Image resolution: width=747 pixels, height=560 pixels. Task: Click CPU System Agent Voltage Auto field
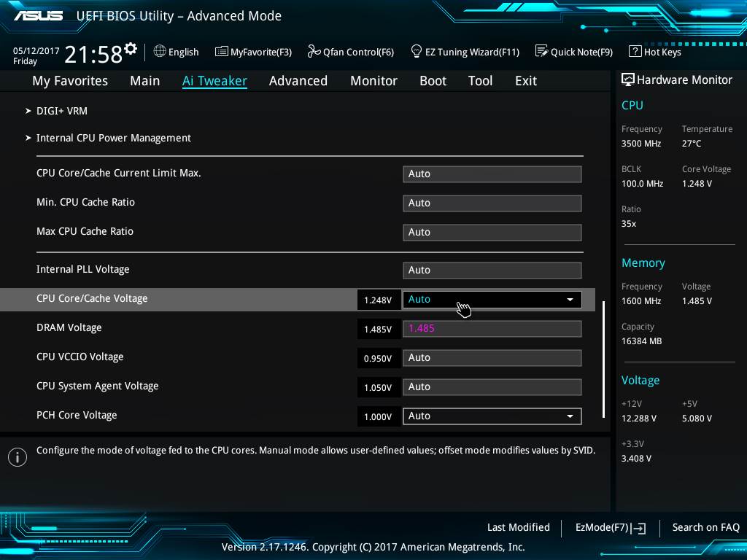[492, 387]
